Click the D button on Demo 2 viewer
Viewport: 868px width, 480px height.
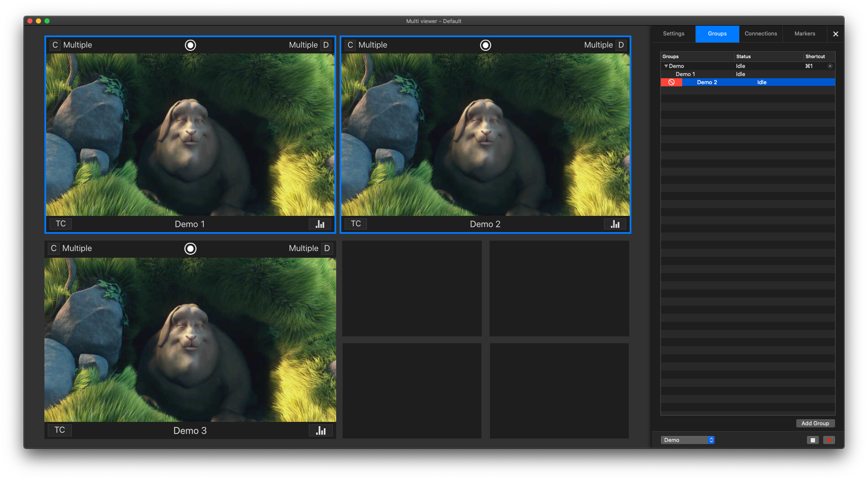click(621, 45)
